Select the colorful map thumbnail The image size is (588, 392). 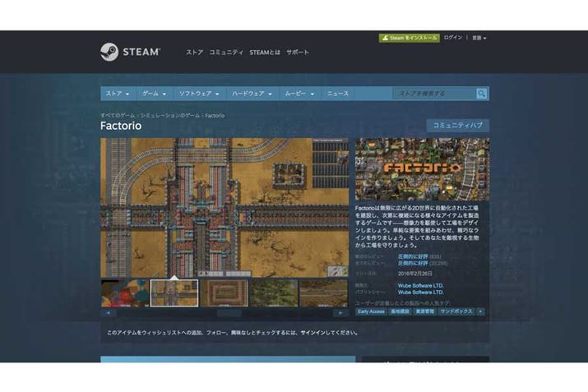pyautogui.click(x=124, y=293)
